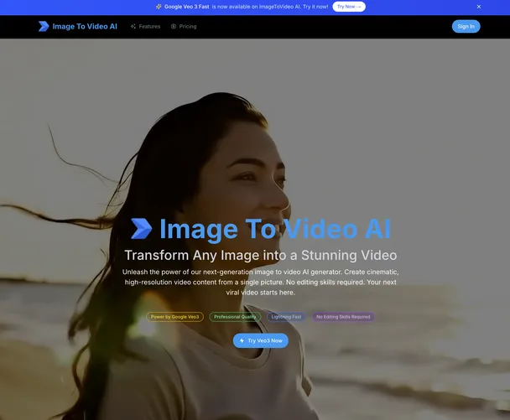Open the Pricing menu item
Viewport: 510px width, 420px height.
(184, 26)
